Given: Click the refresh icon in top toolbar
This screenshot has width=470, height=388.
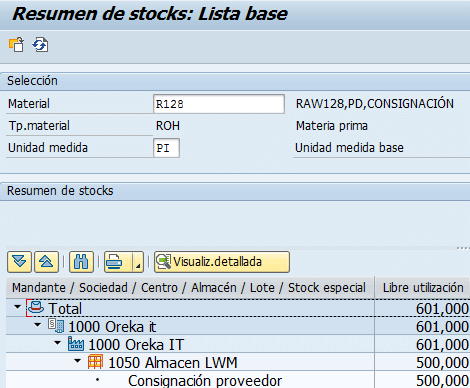Looking at the screenshot, I should pos(40,45).
